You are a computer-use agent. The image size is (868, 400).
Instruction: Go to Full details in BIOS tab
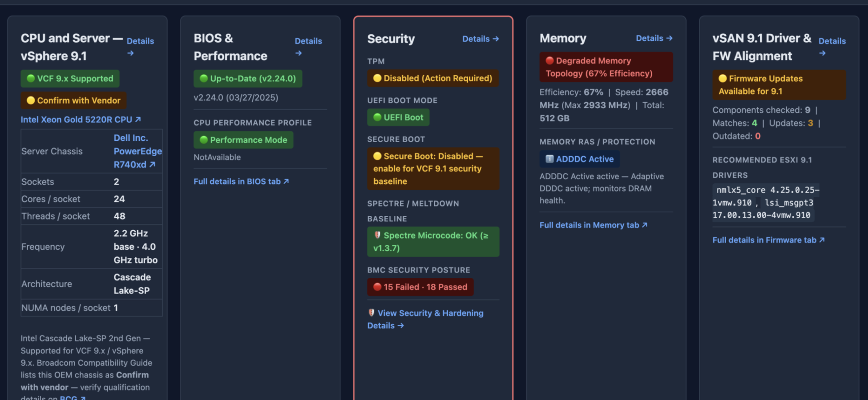pyautogui.click(x=241, y=181)
